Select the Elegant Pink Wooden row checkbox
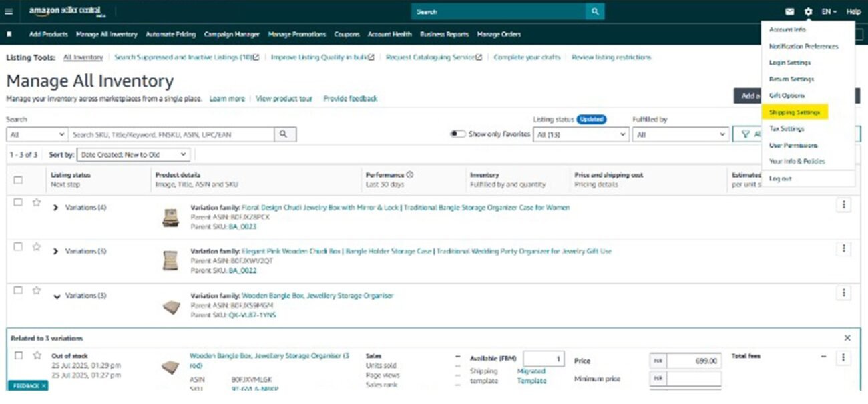 click(18, 246)
